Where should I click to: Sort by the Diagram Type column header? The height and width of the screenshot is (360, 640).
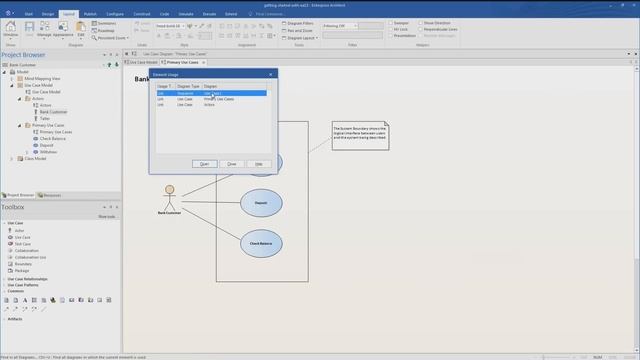[188, 87]
